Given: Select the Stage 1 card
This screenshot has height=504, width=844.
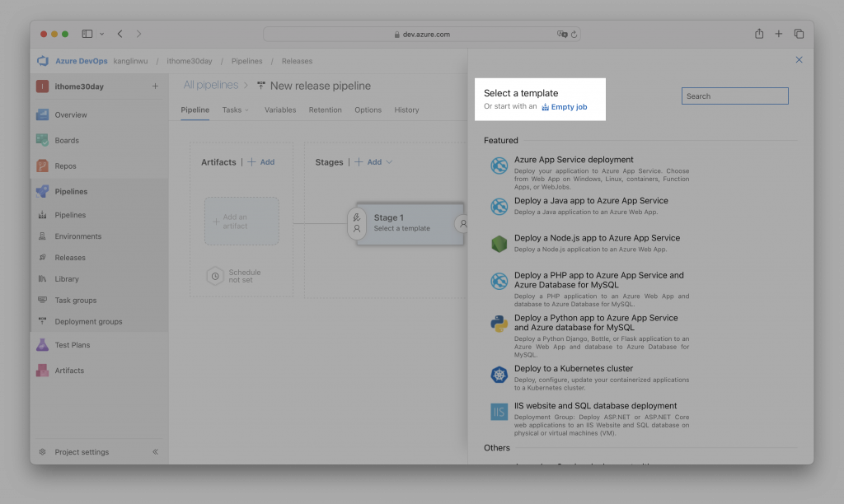Looking at the screenshot, I should point(410,223).
